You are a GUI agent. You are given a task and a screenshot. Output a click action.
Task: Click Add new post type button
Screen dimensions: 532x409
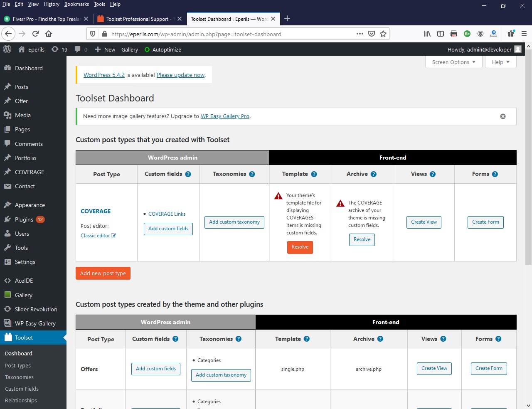pos(103,273)
